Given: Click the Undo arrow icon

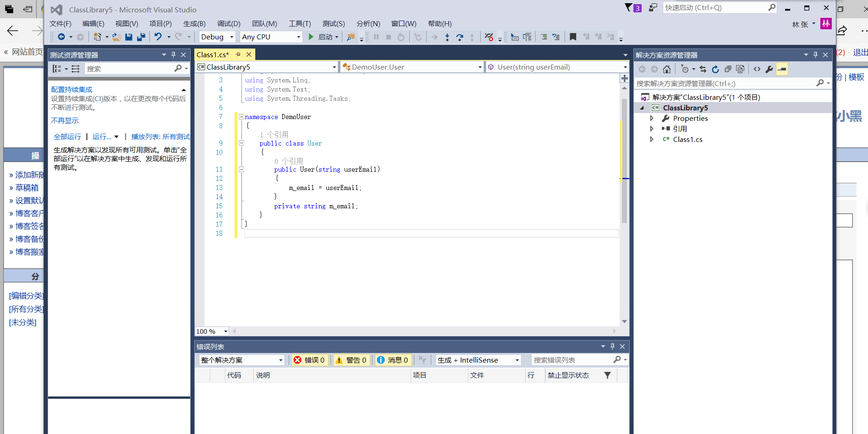Looking at the screenshot, I should click(158, 37).
